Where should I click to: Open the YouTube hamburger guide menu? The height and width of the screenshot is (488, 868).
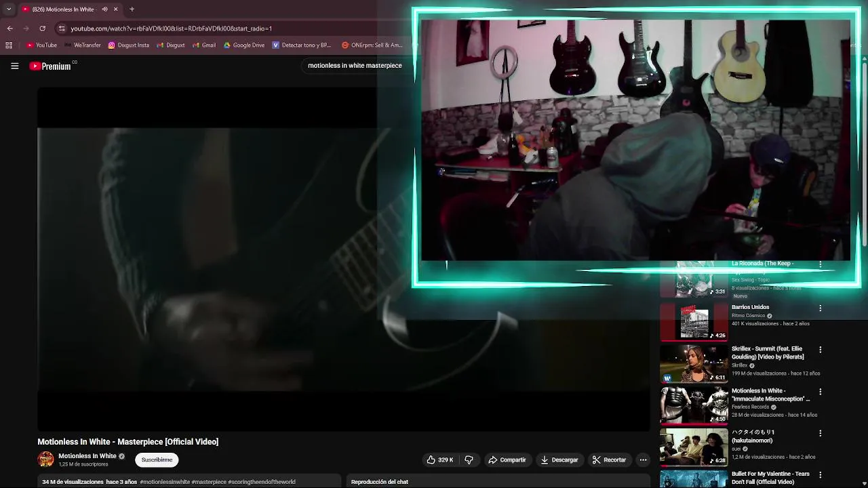(15, 66)
